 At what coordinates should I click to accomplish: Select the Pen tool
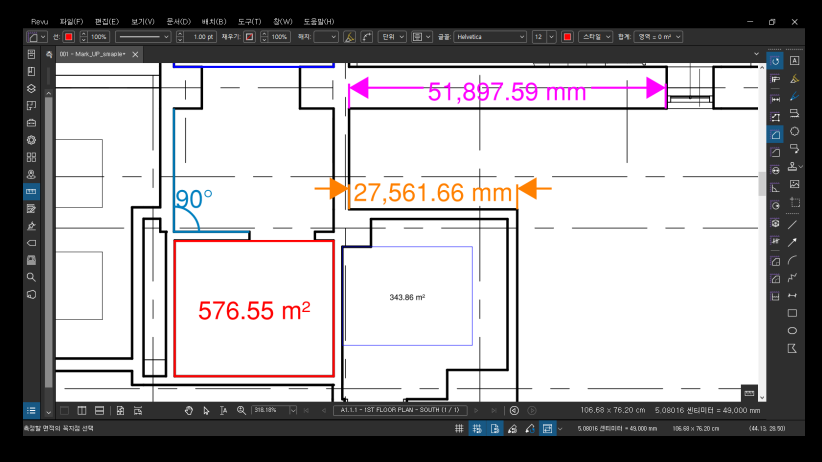pos(794,96)
